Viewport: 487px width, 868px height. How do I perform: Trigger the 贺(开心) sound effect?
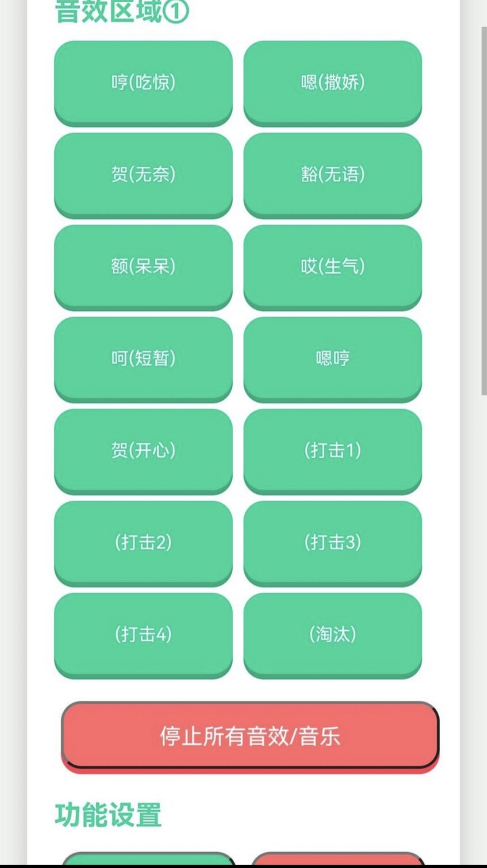click(x=143, y=450)
